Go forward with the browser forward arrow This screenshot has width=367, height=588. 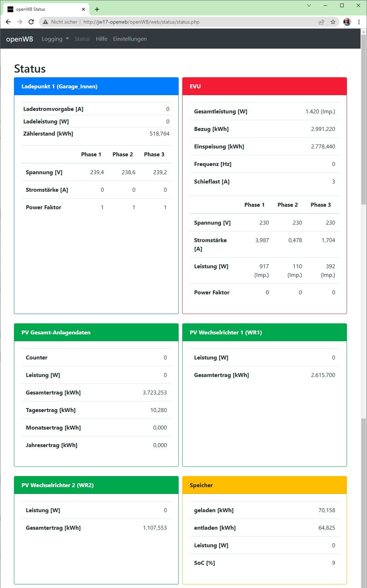[20, 22]
